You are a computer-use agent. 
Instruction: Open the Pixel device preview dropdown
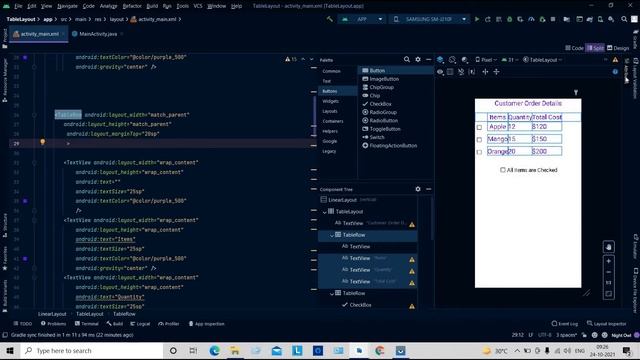point(486,60)
